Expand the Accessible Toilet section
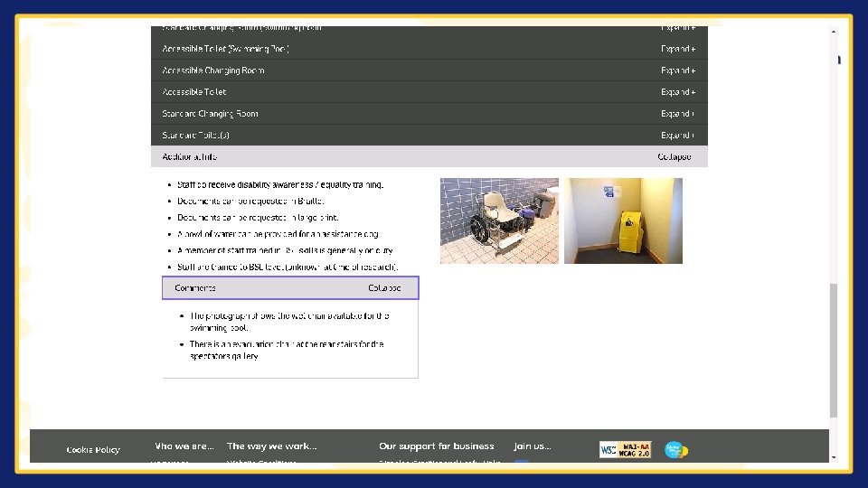The height and width of the screenshot is (488, 868). tap(429, 92)
